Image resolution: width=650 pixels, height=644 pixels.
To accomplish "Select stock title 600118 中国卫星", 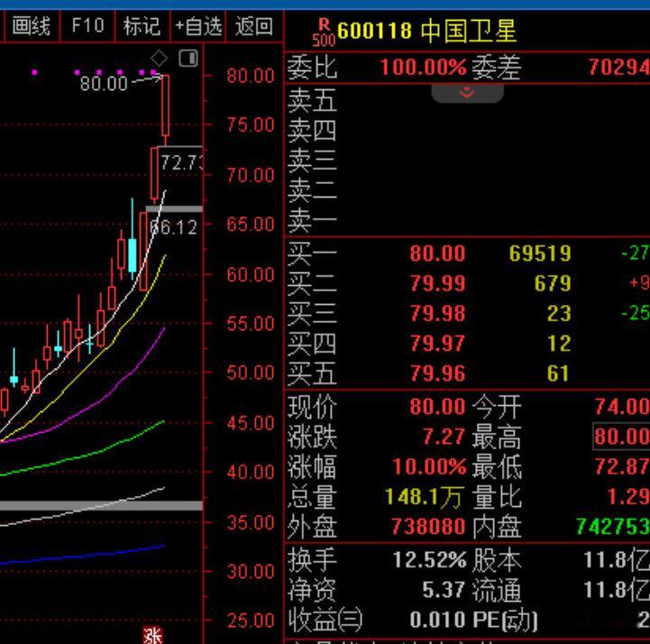I will point(427,31).
